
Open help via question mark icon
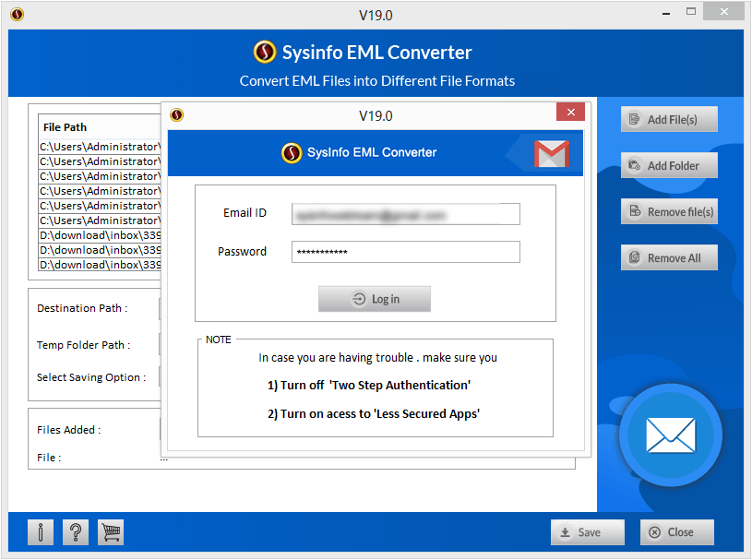tap(76, 532)
